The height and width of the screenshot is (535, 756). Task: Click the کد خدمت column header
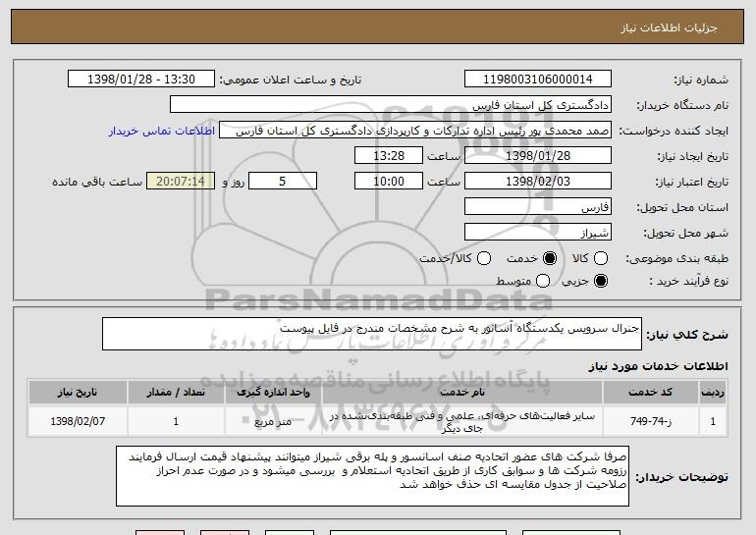650,393
